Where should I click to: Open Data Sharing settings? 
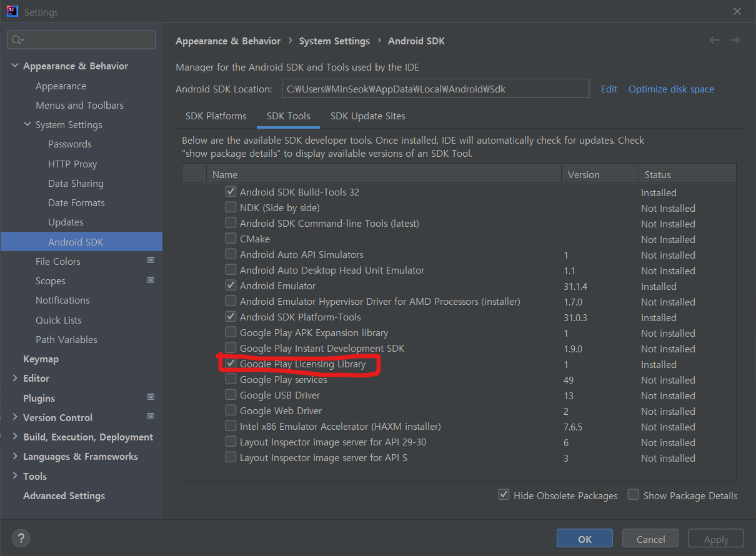(x=76, y=183)
